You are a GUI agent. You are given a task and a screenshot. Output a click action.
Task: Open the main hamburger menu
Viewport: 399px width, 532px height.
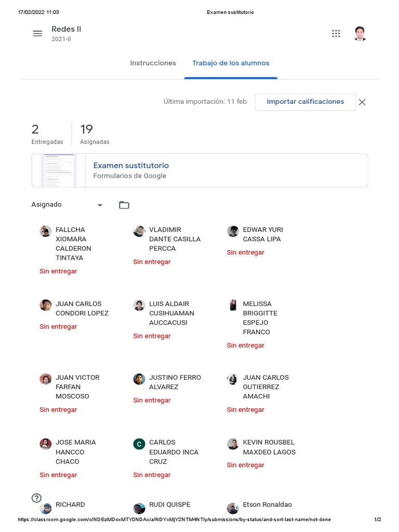click(37, 33)
